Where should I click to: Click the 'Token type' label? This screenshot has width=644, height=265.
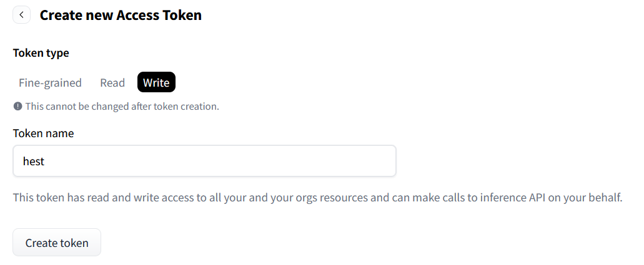pyautogui.click(x=41, y=53)
